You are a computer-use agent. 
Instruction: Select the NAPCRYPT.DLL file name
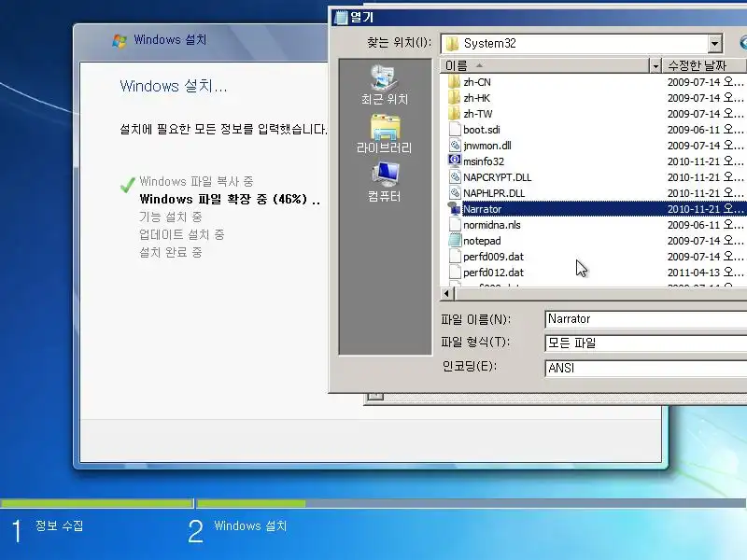tap(498, 177)
